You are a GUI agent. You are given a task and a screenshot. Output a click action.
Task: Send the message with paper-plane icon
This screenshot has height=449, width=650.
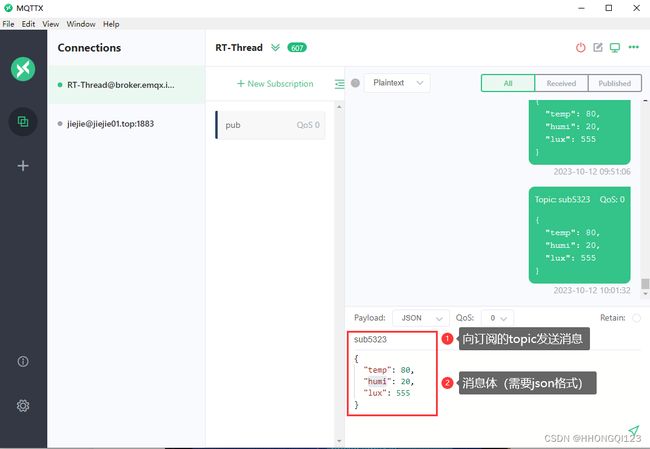tap(633, 431)
